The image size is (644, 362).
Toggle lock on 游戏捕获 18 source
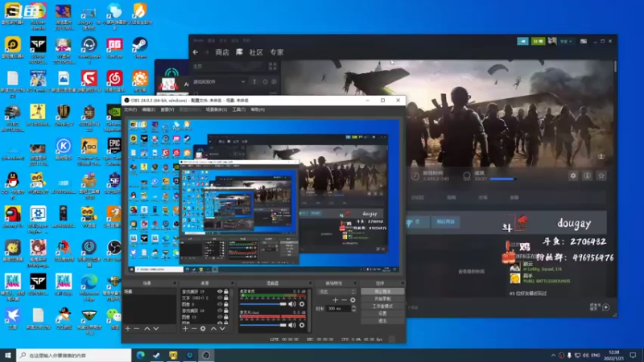pos(226,311)
